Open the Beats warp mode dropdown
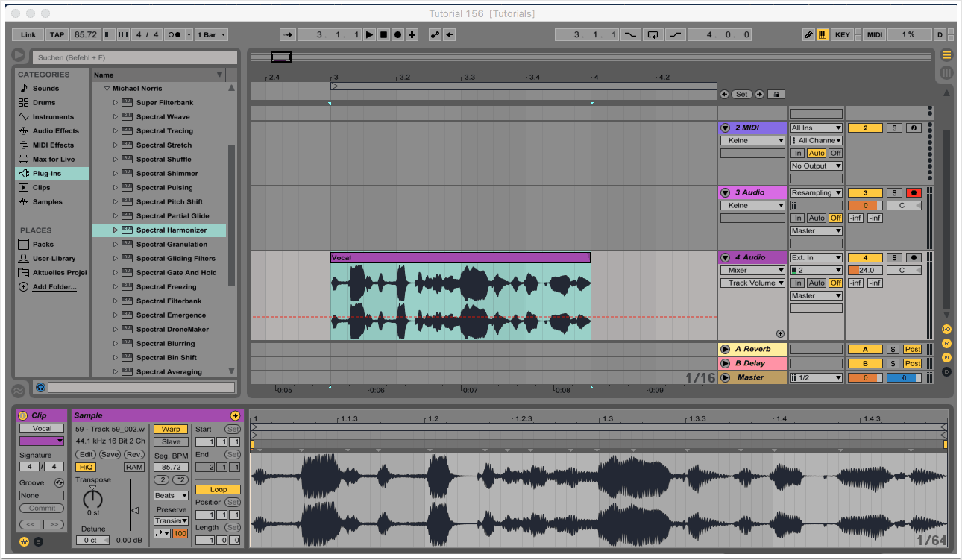This screenshot has width=962, height=560. (170, 496)
